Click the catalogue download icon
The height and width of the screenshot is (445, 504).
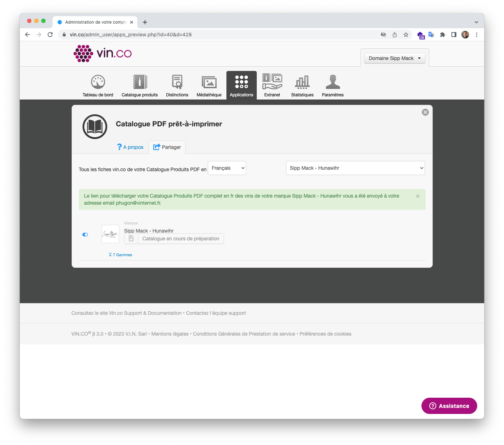131,239
